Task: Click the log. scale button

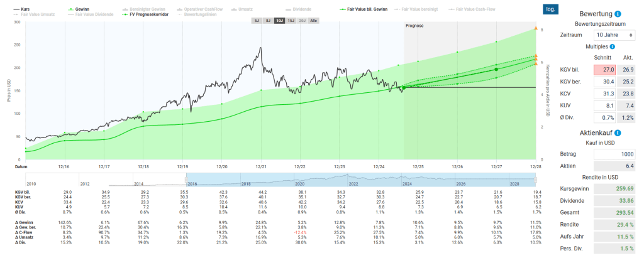Action: point(549,9)
